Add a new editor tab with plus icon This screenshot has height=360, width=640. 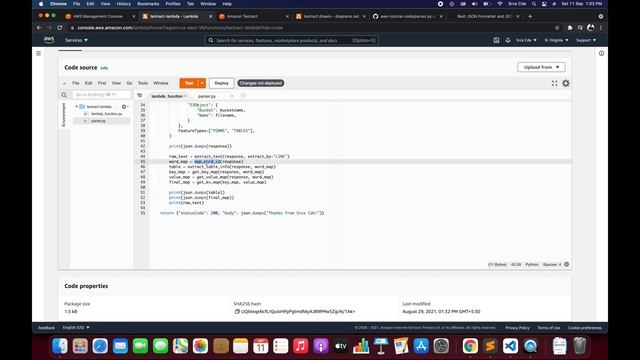pyautogui.click(x=243, y=96)
